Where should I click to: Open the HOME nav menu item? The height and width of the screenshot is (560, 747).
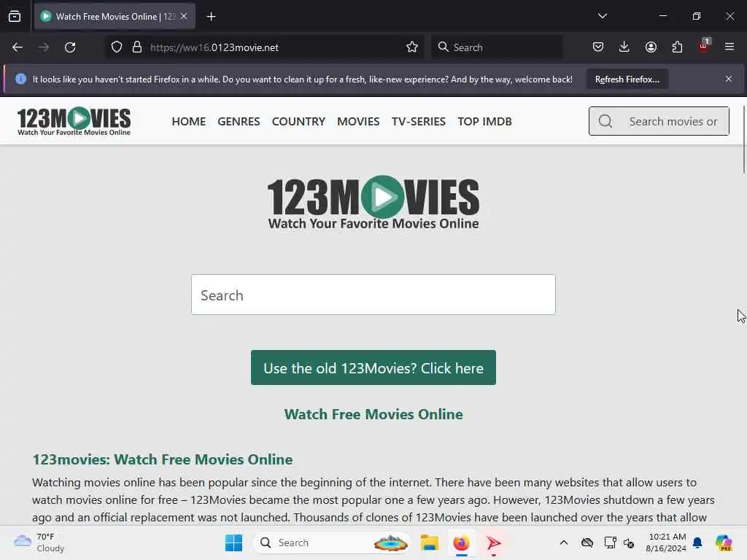[x=189, y=122]
